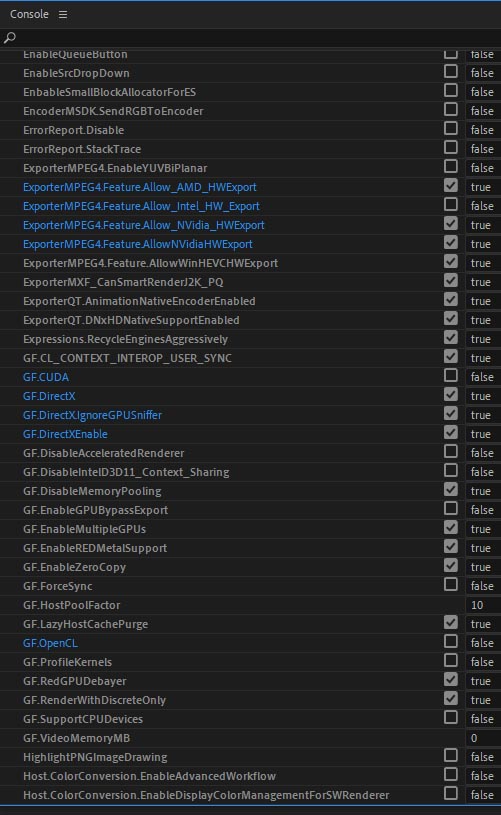Uncheck GF.DisableMemoryPooling checkbox
This screenshot has width=501, height=815.
click(451, 490)
